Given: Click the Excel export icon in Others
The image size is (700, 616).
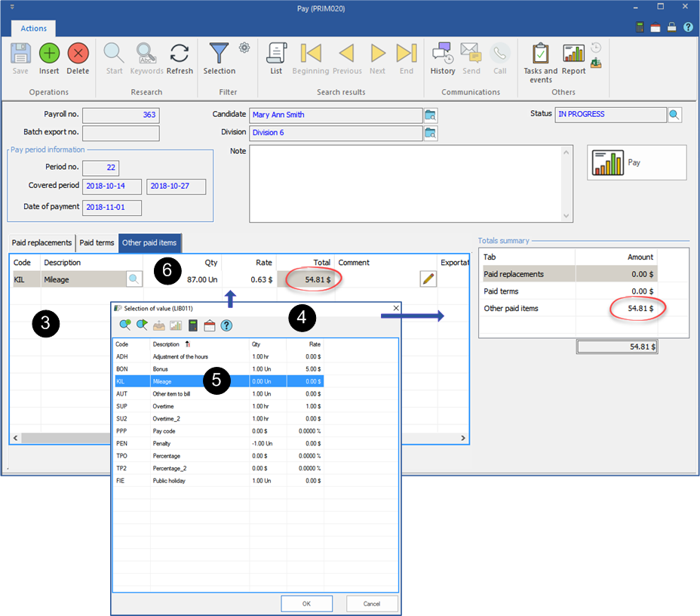Looking at the screenshot, I should pyautogui.click(x=596, y=63).
